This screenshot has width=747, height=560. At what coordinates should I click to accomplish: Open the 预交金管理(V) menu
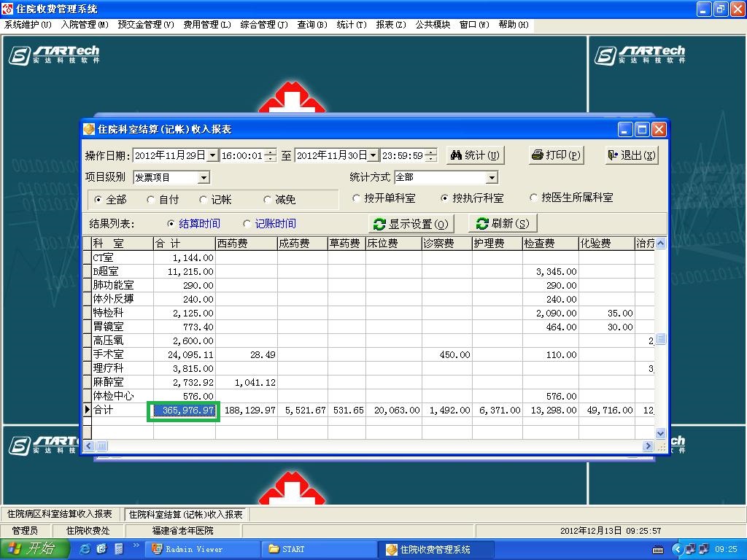[x=146, y=25]
